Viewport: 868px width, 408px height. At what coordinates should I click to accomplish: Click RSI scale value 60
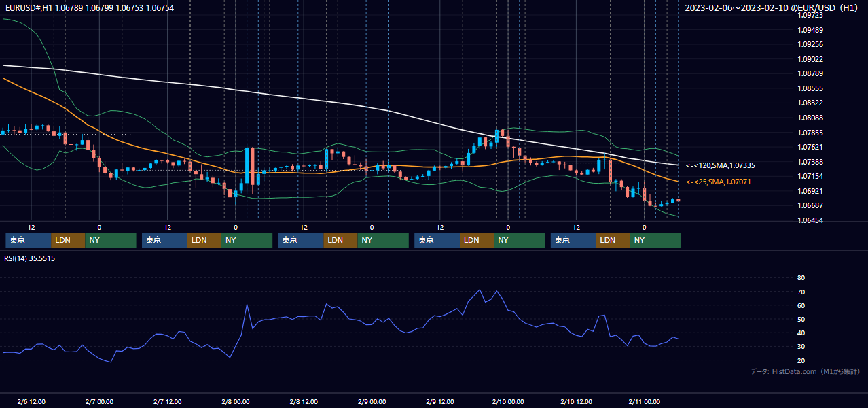coord(801,305)
